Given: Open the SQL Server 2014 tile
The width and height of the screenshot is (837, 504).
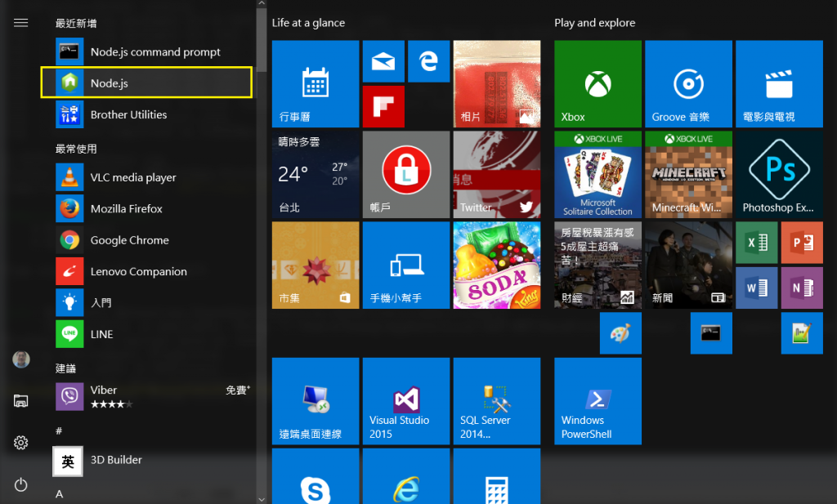Looking at the screenshot, I should 496,401.
